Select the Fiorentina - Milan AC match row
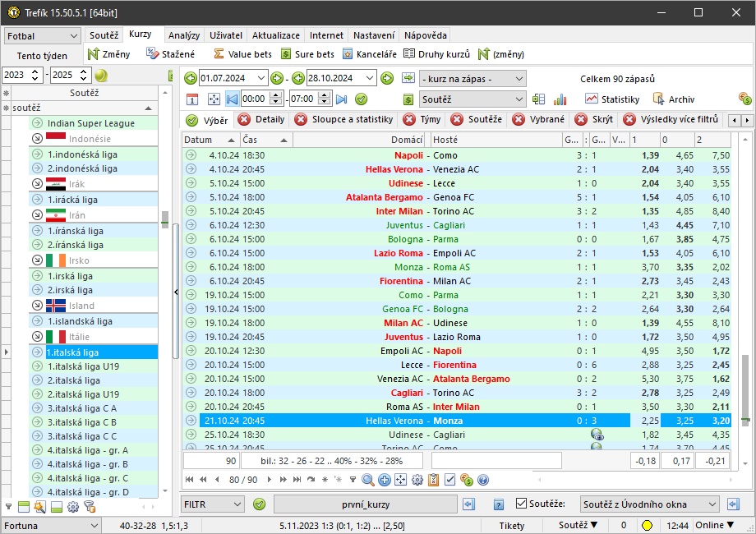 pyautogui.click(x=457, y=281)
